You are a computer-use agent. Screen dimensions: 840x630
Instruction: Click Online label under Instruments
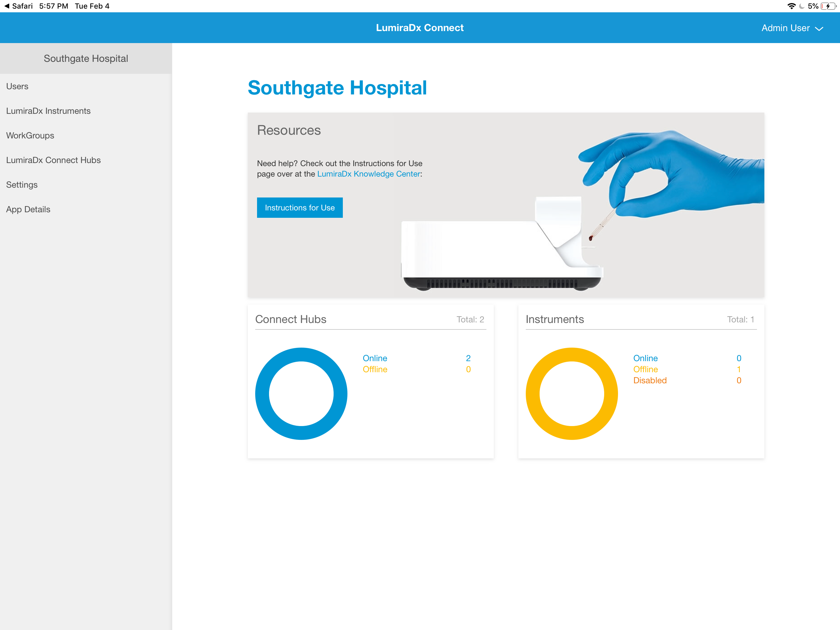[645, 358]
